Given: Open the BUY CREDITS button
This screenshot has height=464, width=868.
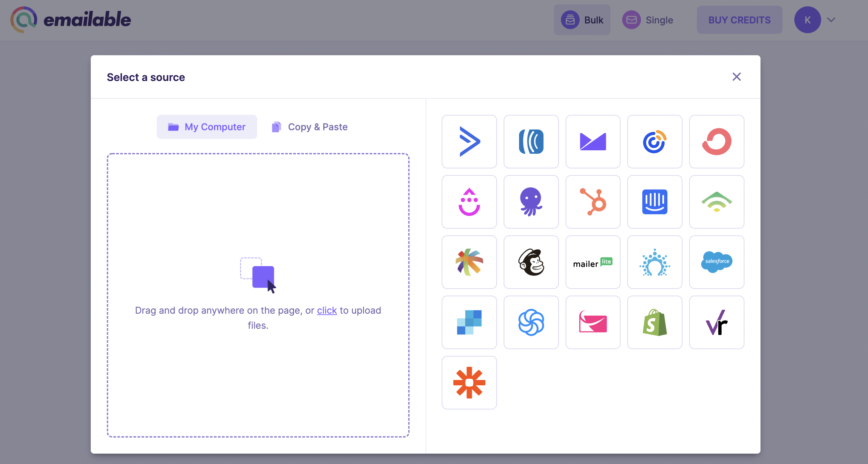Looking at the screenshot, I should [x=740, y=20].
